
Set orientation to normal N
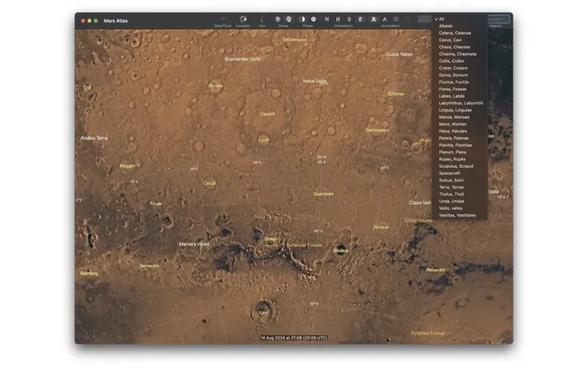(x=326, y=19)
